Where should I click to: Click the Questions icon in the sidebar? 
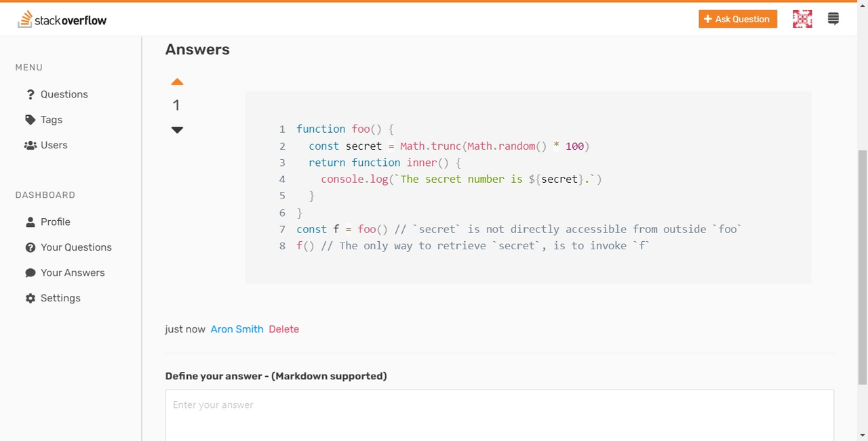click(x=31, y=94)
